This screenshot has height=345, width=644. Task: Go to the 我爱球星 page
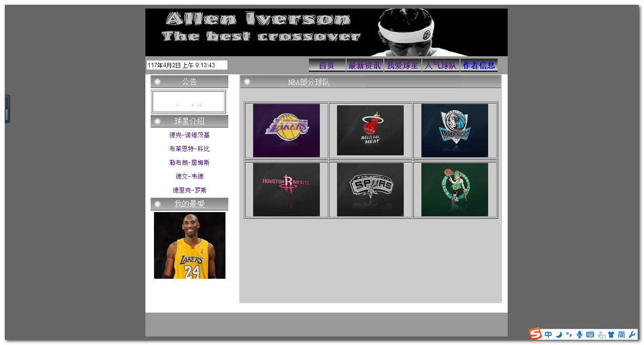pos(403,65)
